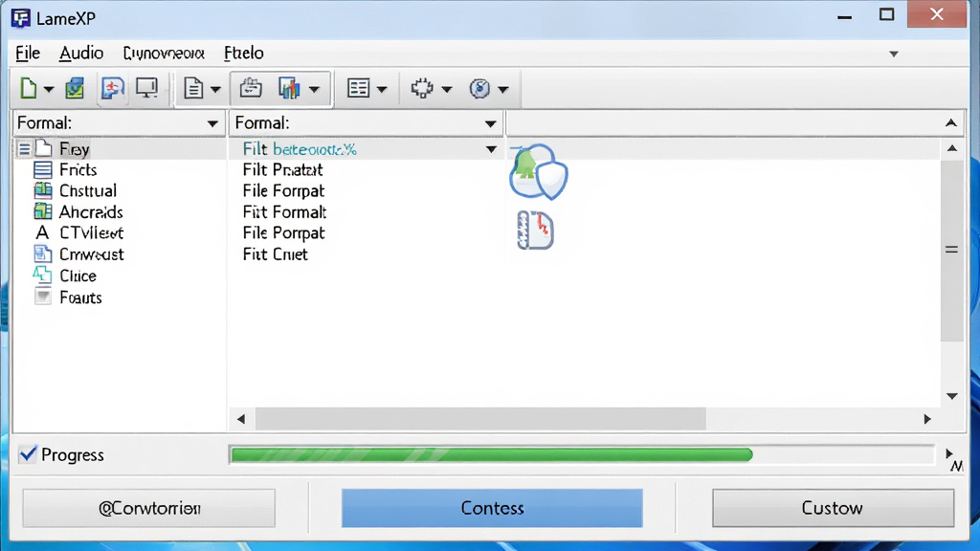Select the Crnwoust tree item

coord(92,254)
